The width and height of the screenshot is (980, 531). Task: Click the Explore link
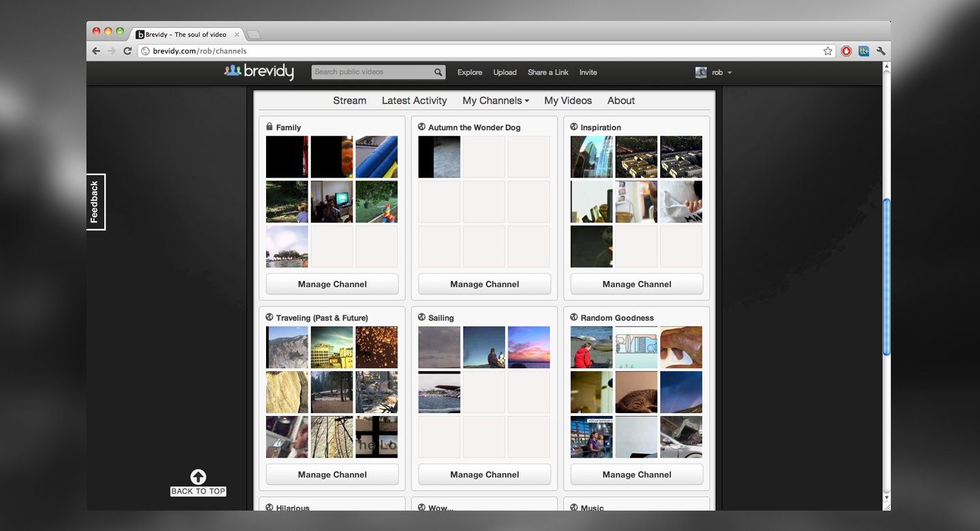[x=470, y=72]
